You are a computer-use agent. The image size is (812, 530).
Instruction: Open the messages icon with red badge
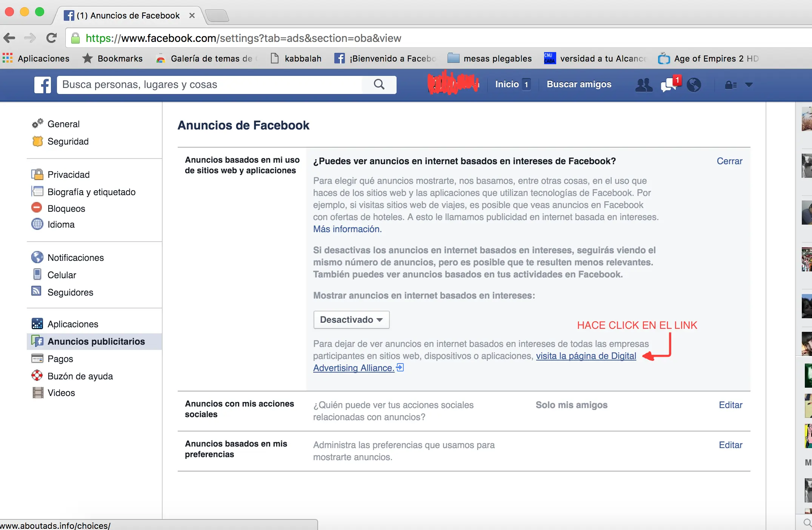point(669,85)
